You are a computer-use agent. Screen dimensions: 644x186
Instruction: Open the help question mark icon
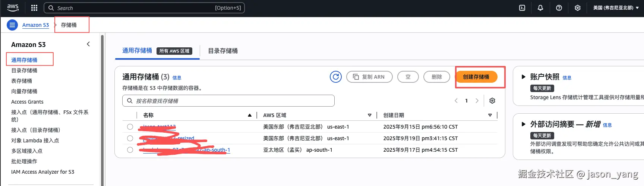tap(559, 8)
